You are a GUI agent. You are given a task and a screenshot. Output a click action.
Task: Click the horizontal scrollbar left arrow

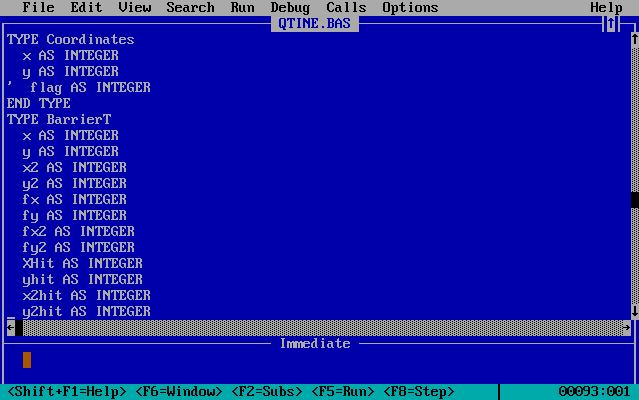[x=11, y=327]
